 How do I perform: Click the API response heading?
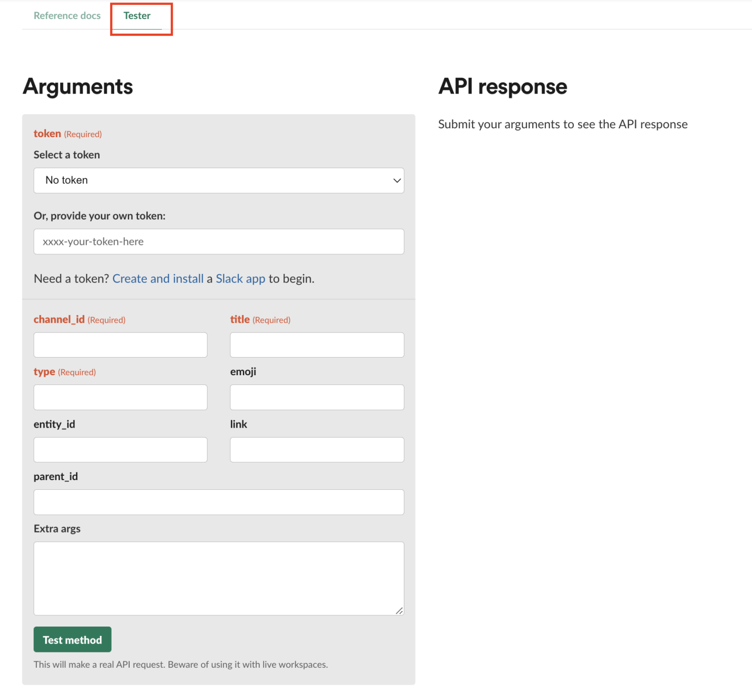502,86
